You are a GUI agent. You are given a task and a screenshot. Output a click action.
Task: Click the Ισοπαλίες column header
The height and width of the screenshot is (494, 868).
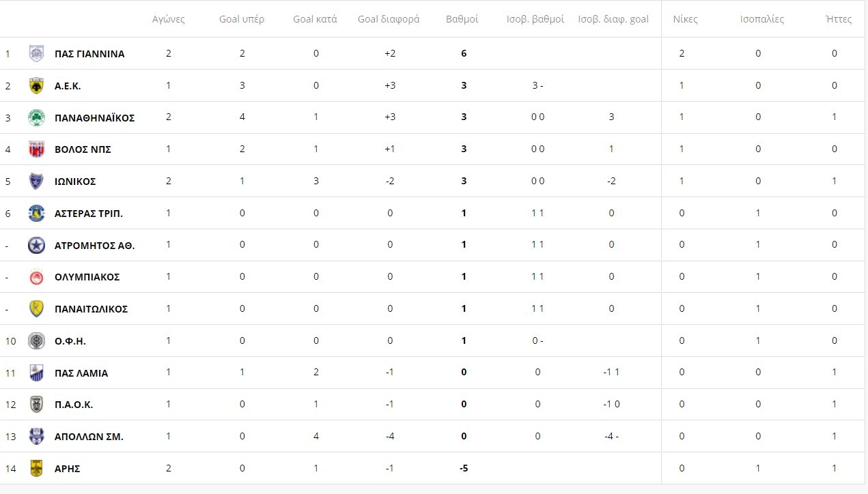pyautogui.click(x=762, y=19)
